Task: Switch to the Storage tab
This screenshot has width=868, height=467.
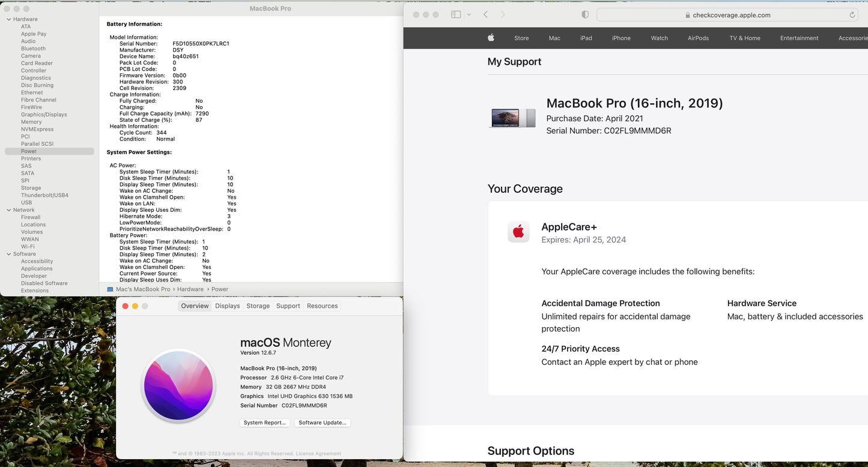Action: [258, 306]
